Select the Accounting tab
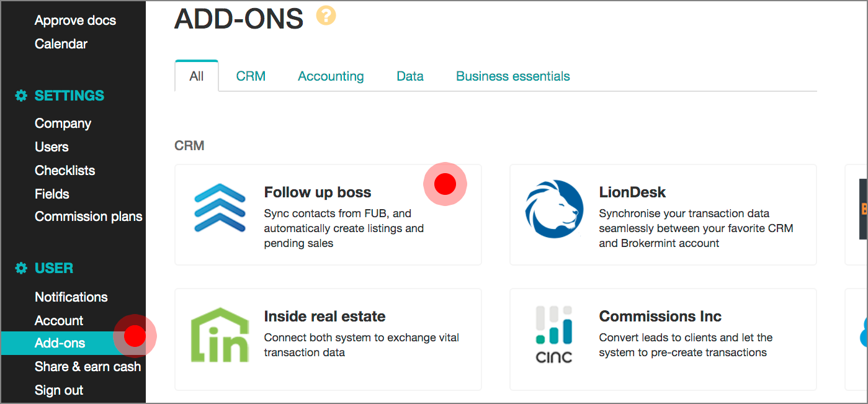This screenshot has height=404, width=868. tap(331, 76)
